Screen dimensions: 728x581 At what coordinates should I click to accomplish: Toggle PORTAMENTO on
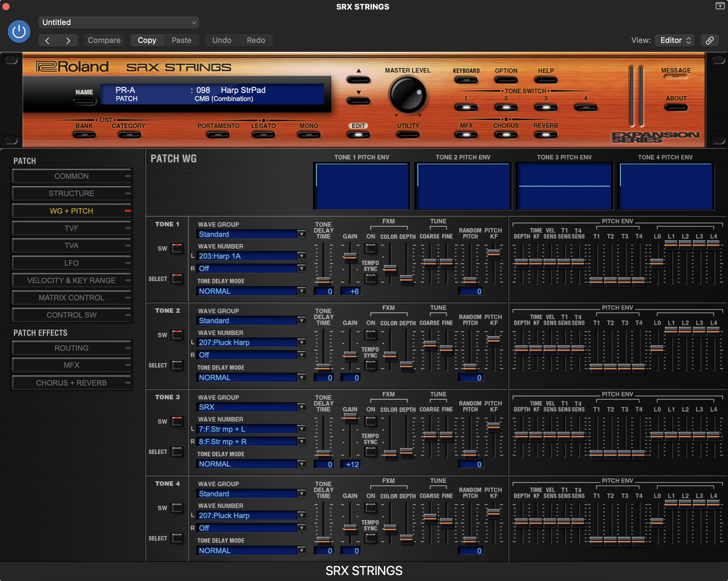(x=218, y=135)
